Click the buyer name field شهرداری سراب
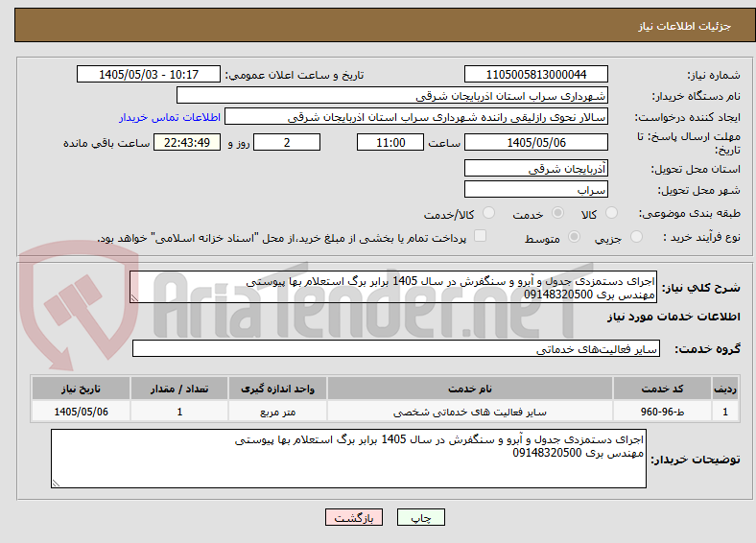 click(x=392, y=96)
